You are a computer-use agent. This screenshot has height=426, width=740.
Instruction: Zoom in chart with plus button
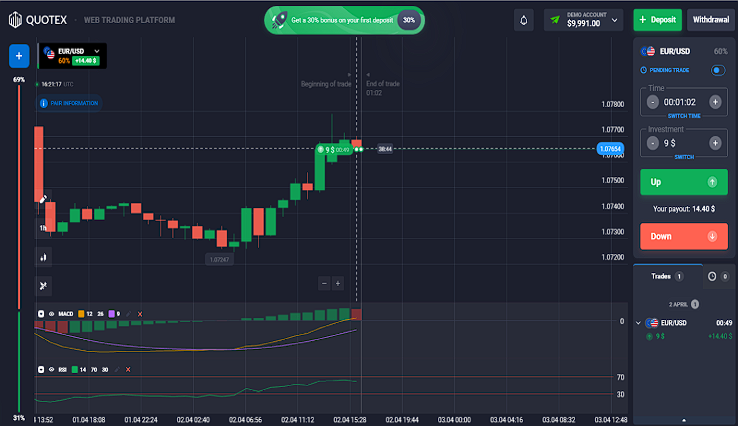click(x=338, y=283)
